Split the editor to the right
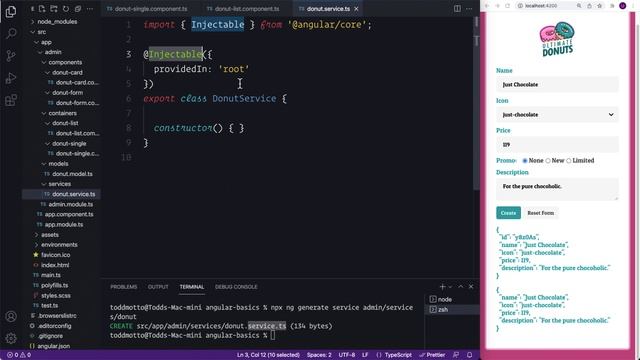640x360 pixels. 457,9
